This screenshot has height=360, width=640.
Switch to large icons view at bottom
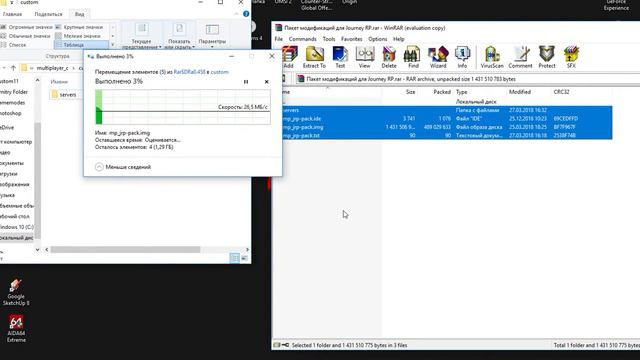click(x=244, y=258)
